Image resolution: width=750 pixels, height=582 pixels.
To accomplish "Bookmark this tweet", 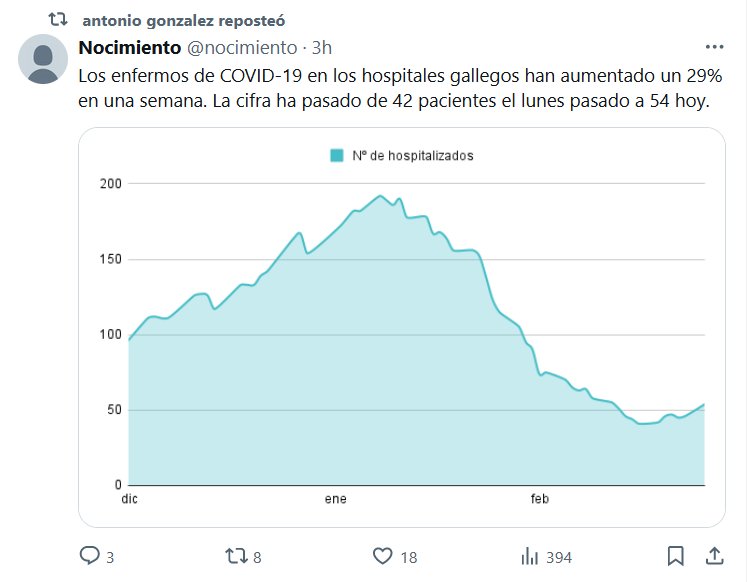I will [676, 556].
